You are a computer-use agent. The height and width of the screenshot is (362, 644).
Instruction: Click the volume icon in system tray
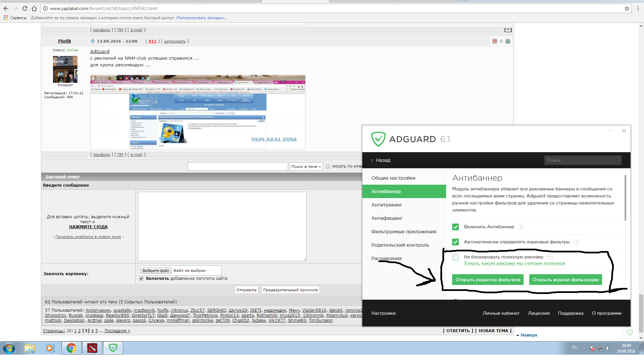pyautogui.click(x=608, y=348)
